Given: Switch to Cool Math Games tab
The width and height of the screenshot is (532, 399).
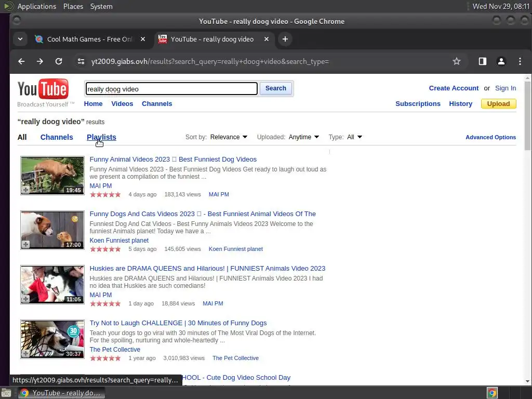Looking at the screenshot, I should click(x=90, y=39).
